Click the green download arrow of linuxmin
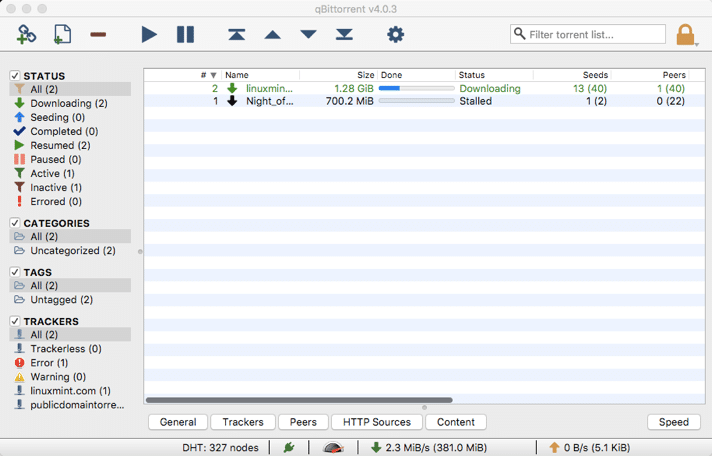This screenshot has width=712, height=456. pyautogui.click(x=232, y=88)
